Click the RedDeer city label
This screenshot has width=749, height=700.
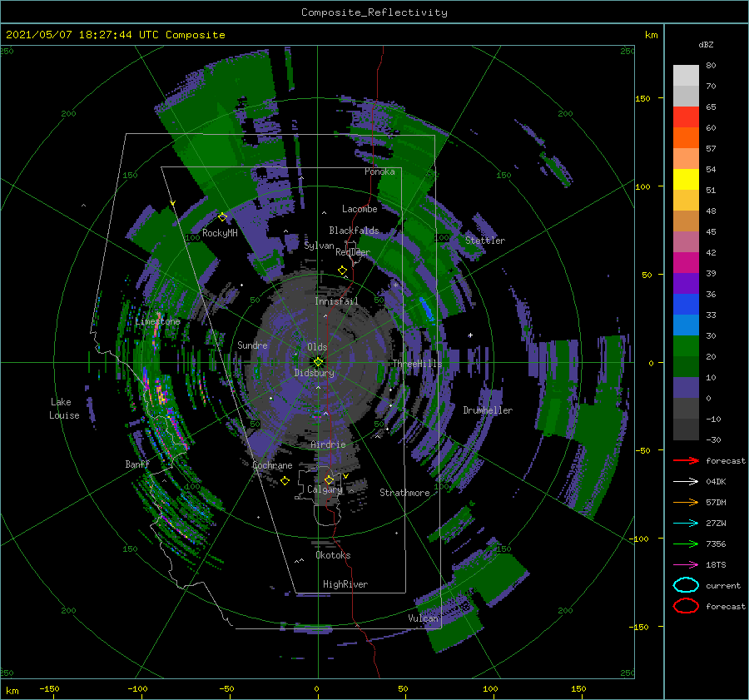pyautogui.click(x=353, y=252)
